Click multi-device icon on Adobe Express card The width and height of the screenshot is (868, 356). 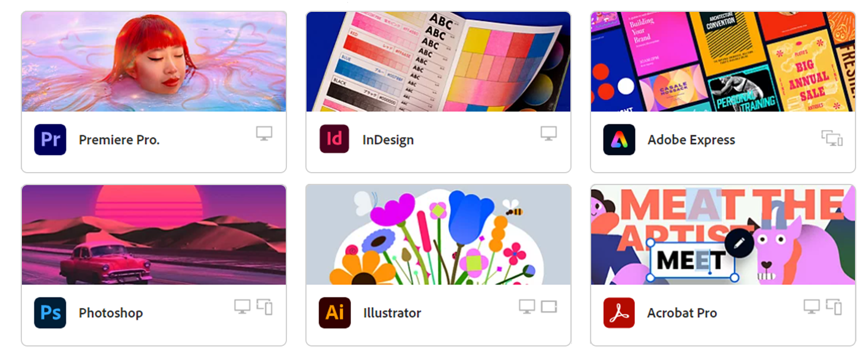click(832, 138)
